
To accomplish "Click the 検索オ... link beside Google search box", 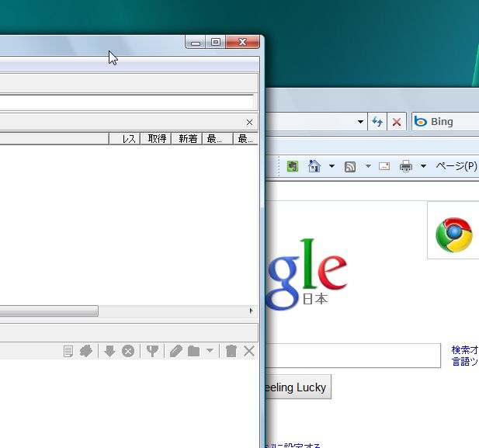I will click(465, 349).
